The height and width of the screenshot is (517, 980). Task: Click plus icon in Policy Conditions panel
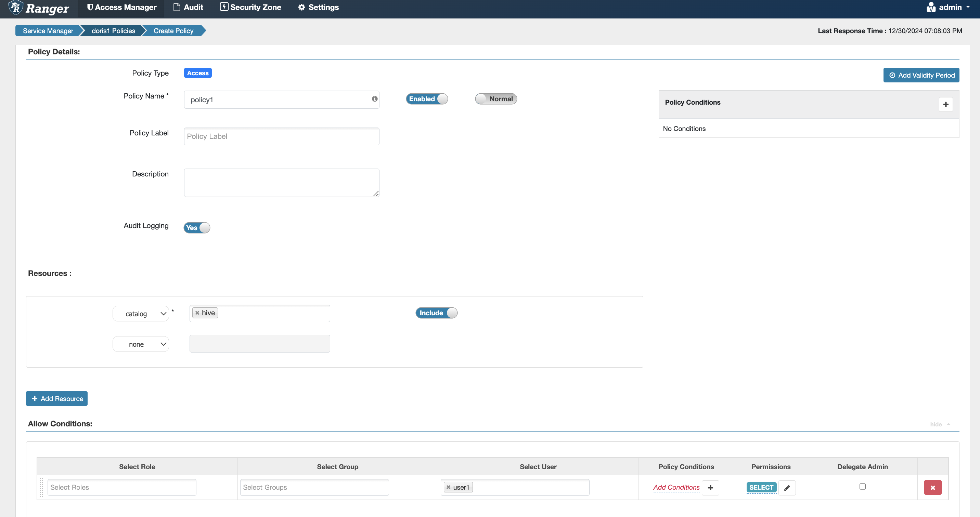click(x=945, y=105)
